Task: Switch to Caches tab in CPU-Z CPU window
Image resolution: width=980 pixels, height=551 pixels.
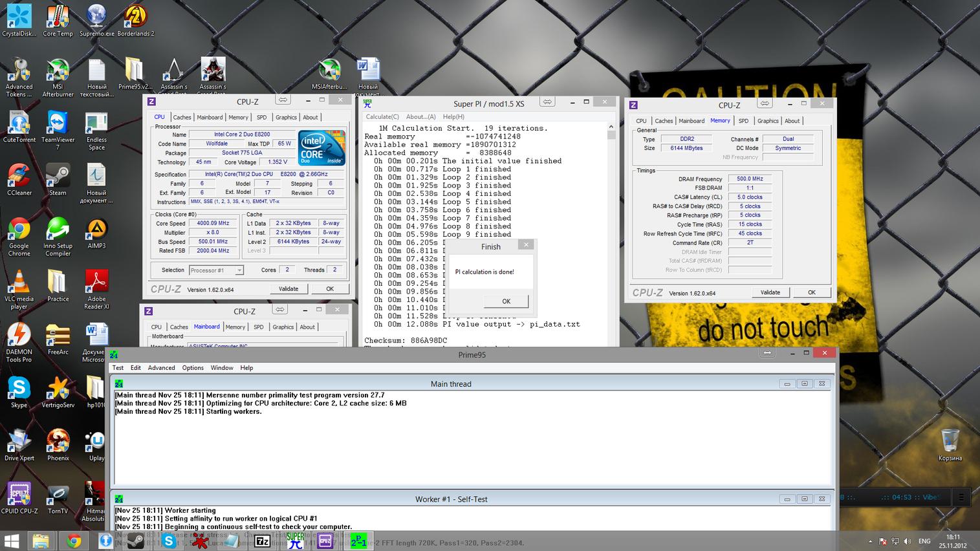Action: [x=182, y=117]
